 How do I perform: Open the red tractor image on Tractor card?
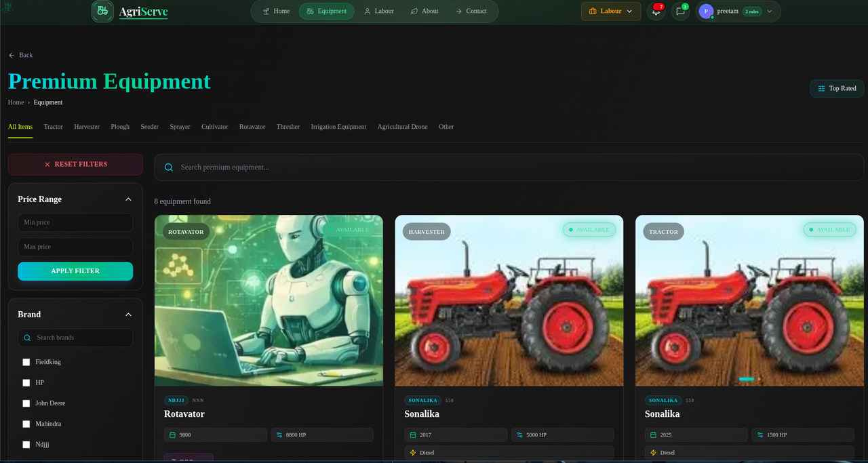tap(749, 301)
